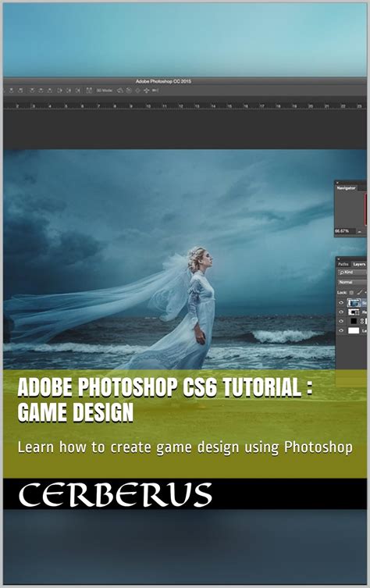Click the Auto-Align Layers icon before 3D Mode

click(89, 91)
